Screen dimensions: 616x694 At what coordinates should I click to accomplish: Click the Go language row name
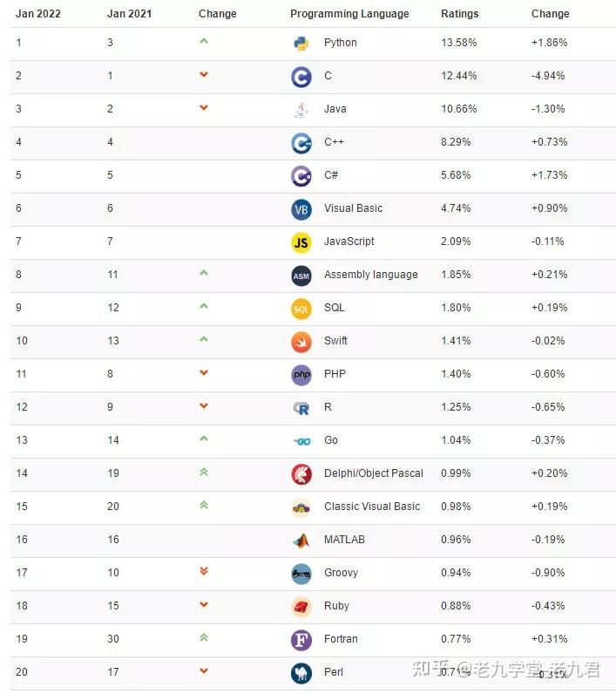click(331, 440)
